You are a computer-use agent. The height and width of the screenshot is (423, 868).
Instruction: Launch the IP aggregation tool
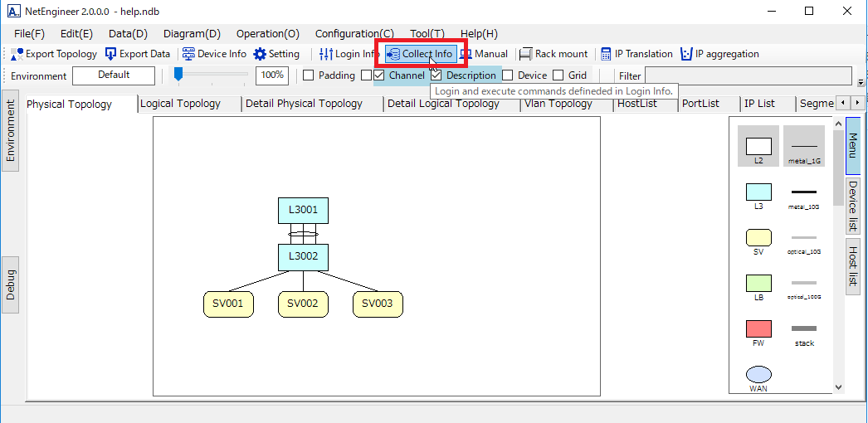point(686,54)
